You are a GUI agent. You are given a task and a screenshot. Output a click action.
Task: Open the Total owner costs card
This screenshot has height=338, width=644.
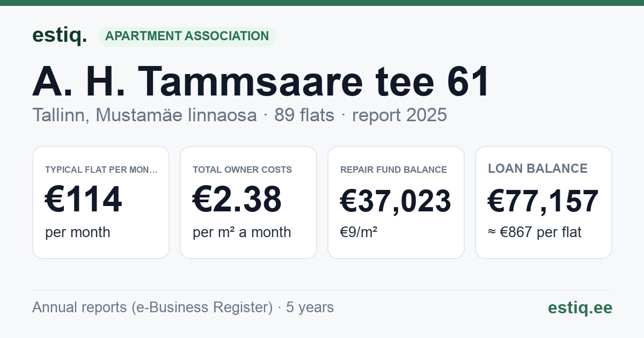coord(248,202)
